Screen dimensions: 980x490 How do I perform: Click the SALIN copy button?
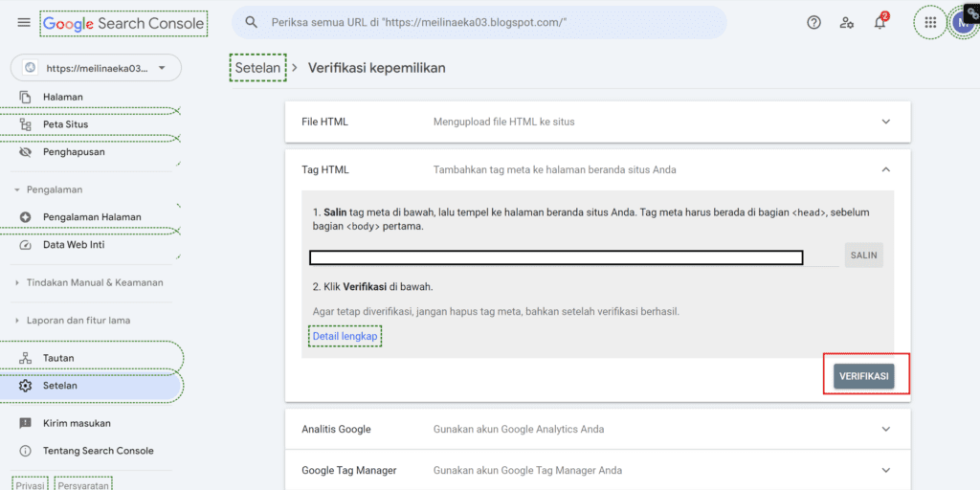pyautogui.click(x=864, y=255)
